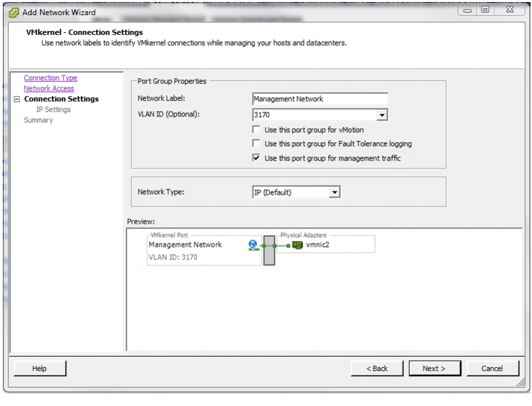
Task: Click the Back button
Action: click(377, 368)
